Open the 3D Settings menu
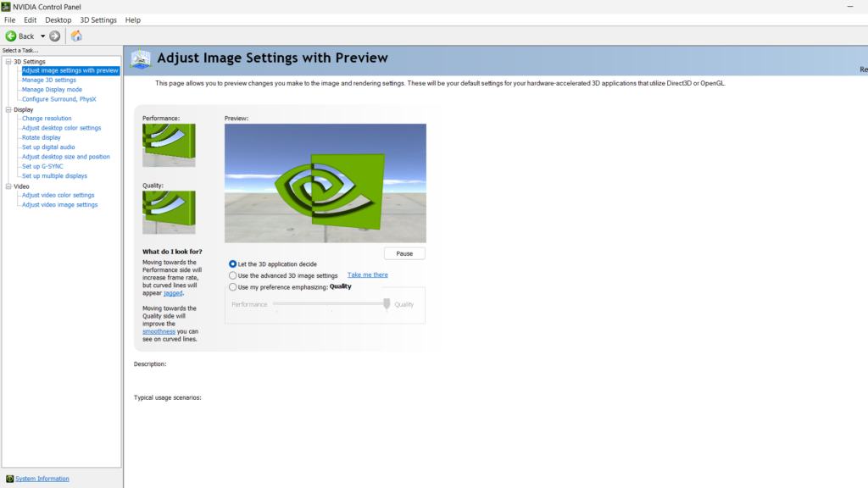The image size is (868, 488). [x=97, y=19]
